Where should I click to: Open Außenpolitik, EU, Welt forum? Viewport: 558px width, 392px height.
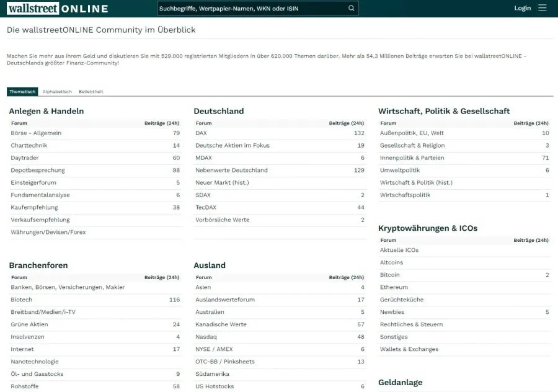pyautogui.click(x=412, y=133)
